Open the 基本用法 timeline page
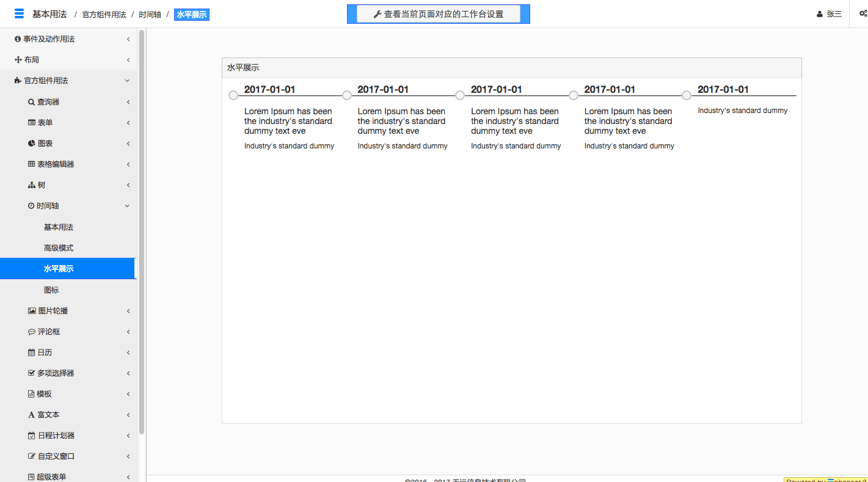 pos(59,227)
